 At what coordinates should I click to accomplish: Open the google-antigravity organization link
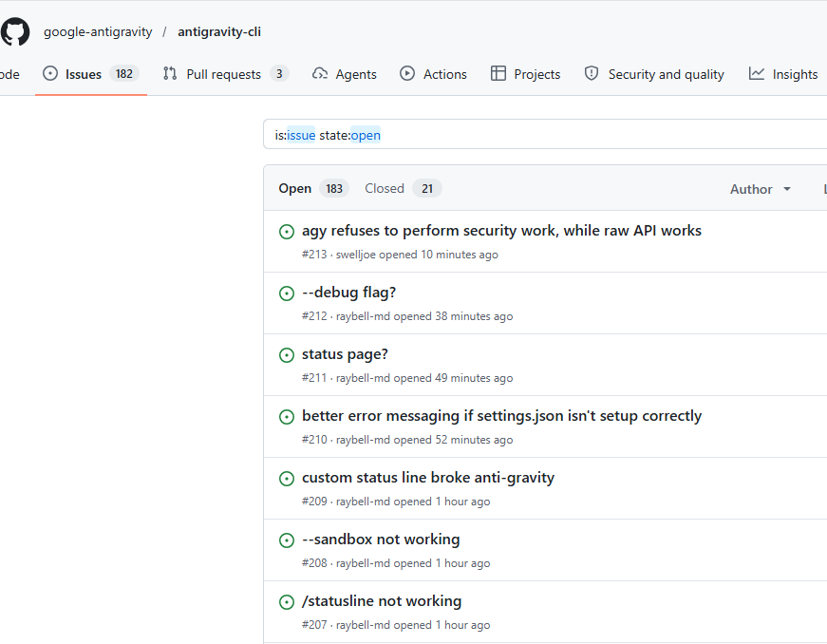[x=98, y=31]
